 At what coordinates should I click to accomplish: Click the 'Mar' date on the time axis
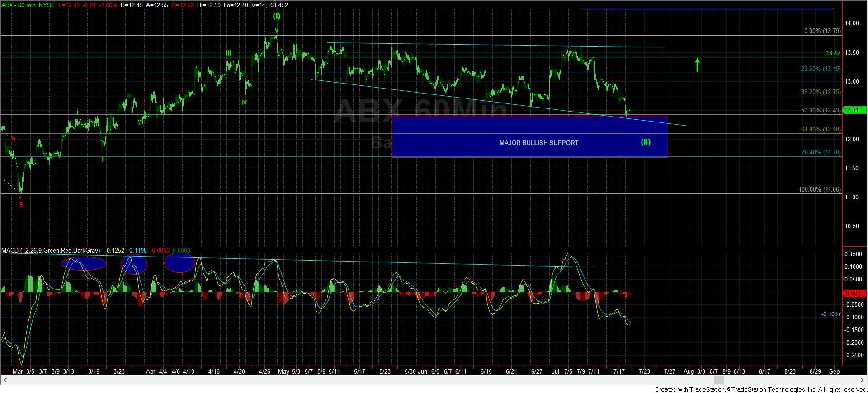[x=18, y=372]
